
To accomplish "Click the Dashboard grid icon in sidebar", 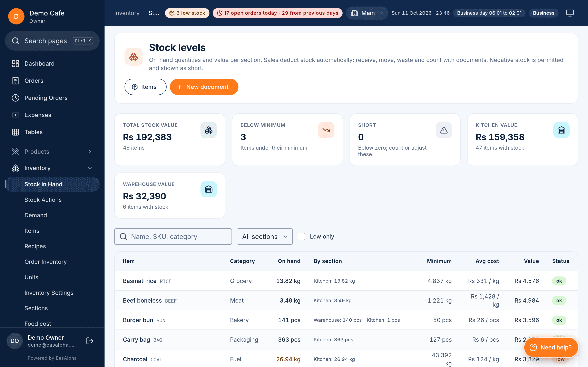I will click(x=16, y=64).
